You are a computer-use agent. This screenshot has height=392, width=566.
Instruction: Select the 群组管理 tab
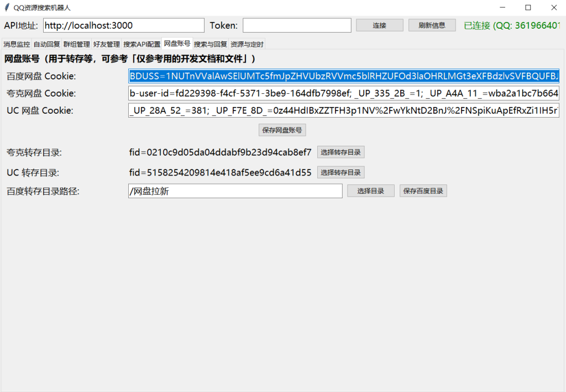click(76, 44)
